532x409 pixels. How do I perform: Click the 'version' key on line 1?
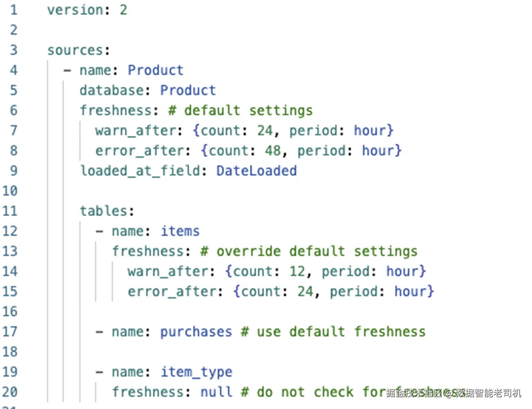click(x=75, y=10)
